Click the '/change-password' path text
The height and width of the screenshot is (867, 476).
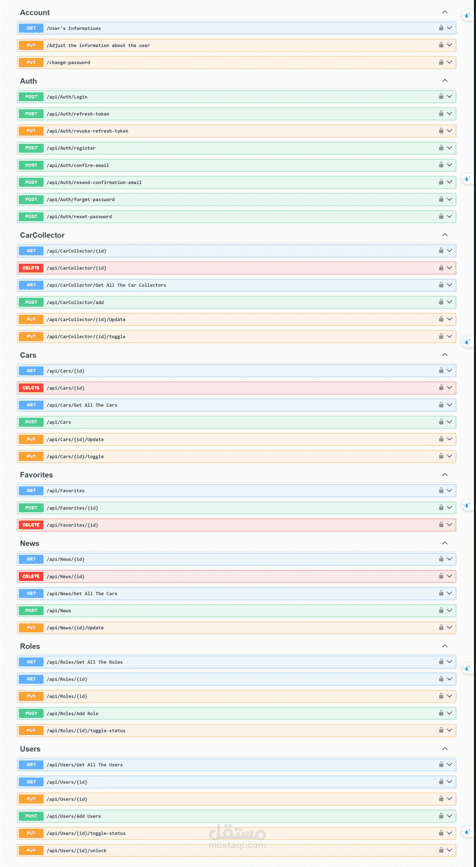[x=68, y=62]
